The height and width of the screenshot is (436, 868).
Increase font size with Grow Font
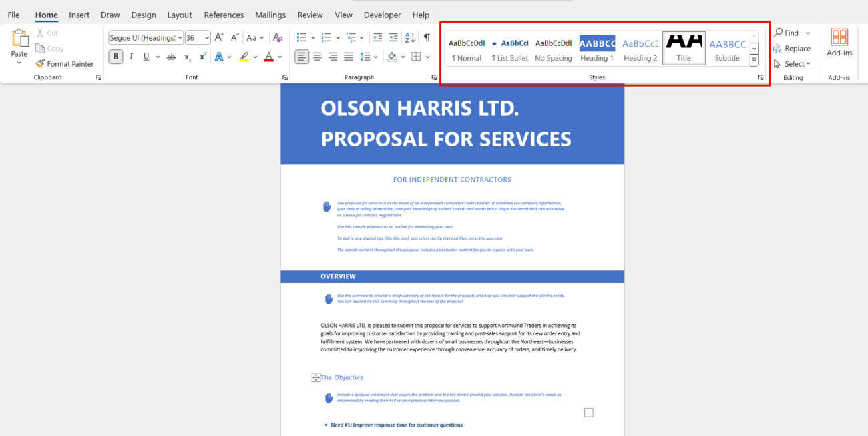coord(219,37)
